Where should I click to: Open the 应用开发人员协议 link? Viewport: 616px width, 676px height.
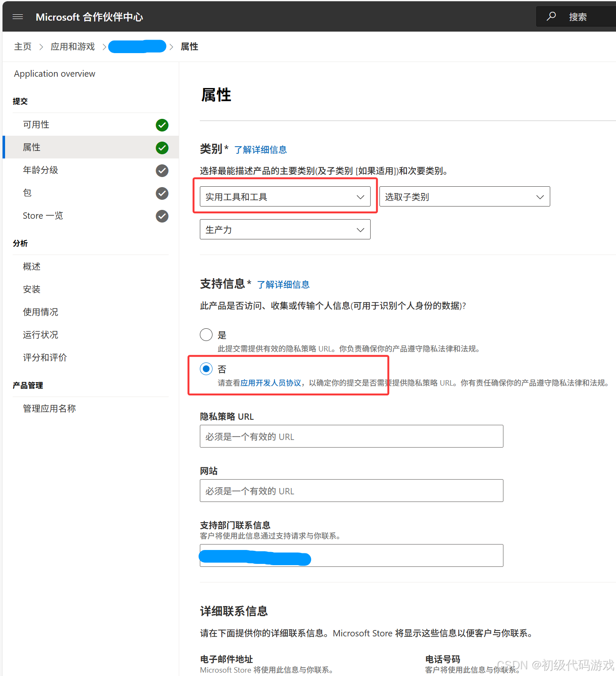click(271, 383)
